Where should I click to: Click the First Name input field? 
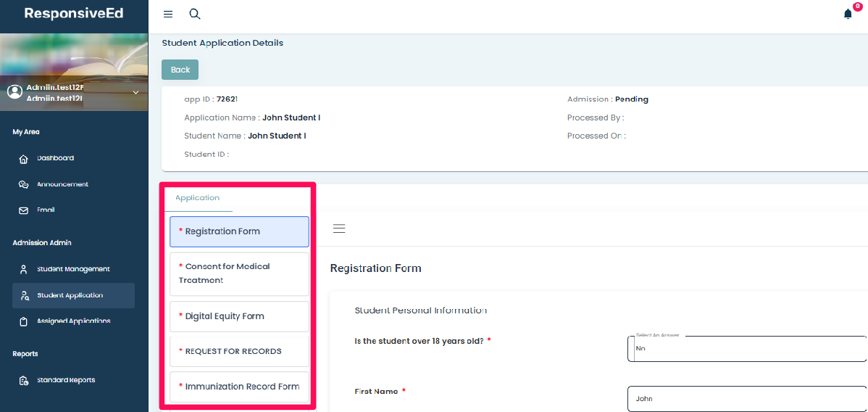tap(746, 398)
